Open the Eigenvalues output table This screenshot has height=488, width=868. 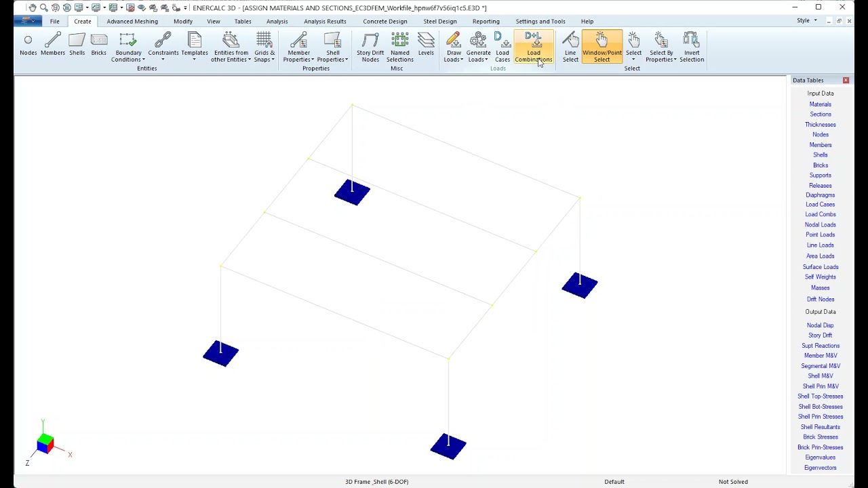[x=821, y=457]
